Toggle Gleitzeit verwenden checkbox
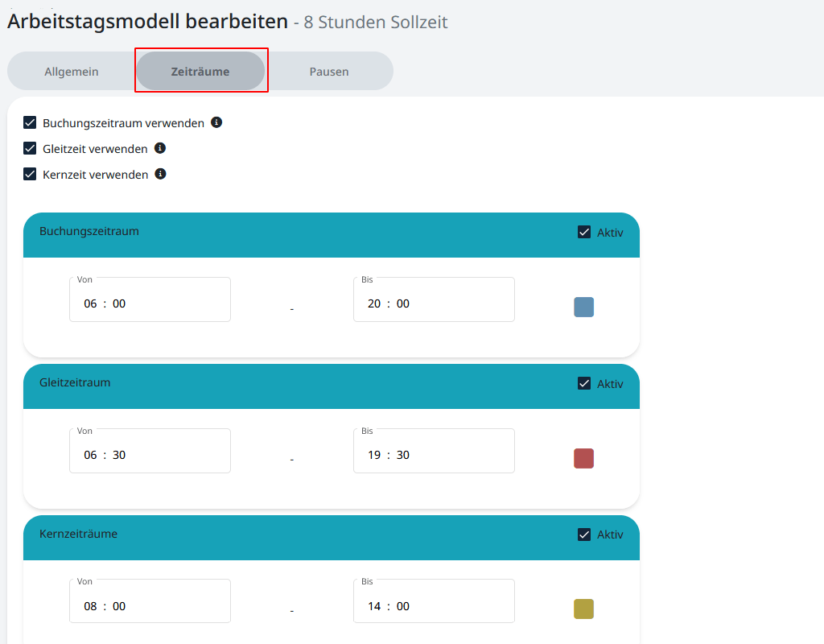This screenshot has height=644, width=824. click(30, 149)
